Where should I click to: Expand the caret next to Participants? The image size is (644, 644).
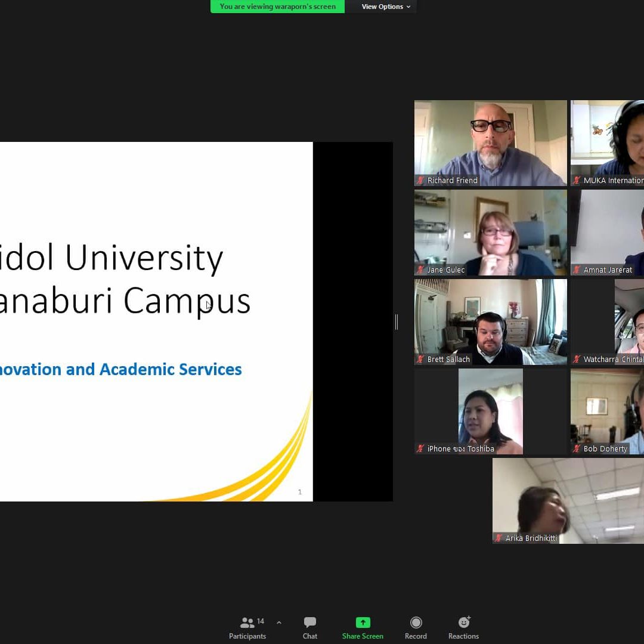[279, 623]
